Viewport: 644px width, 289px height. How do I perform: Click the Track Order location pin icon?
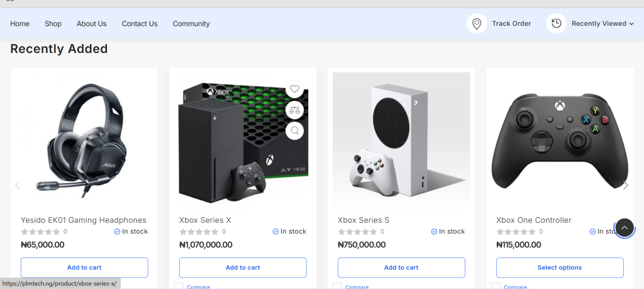tap(477, 24)
